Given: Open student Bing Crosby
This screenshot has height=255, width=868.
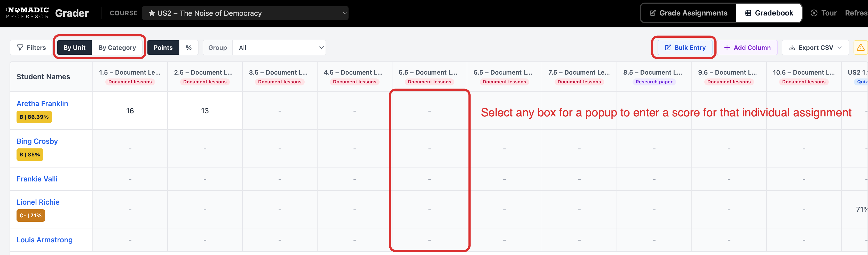Looking at the screenshot, I should click(37, 141).
